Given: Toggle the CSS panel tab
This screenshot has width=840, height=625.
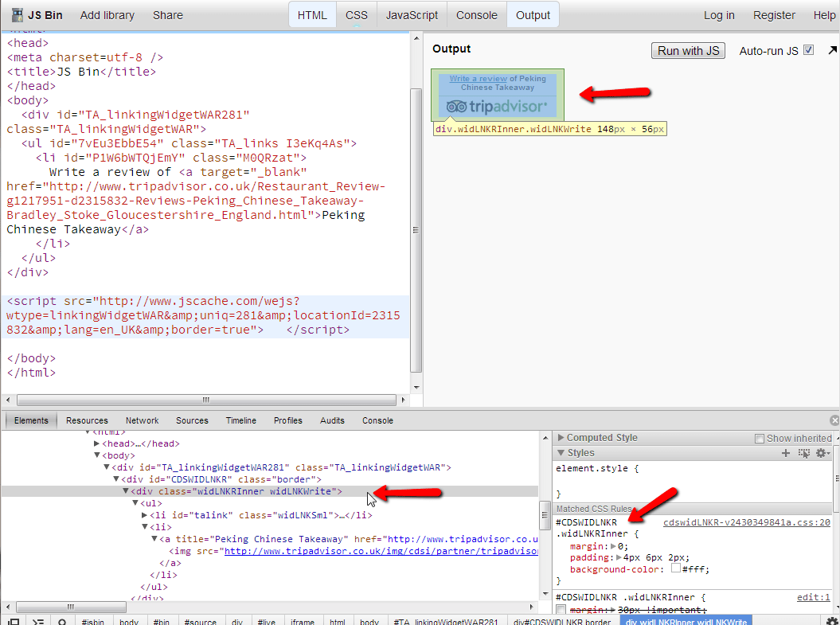Looking at the screenshot, I should click(x=356, y=15).
